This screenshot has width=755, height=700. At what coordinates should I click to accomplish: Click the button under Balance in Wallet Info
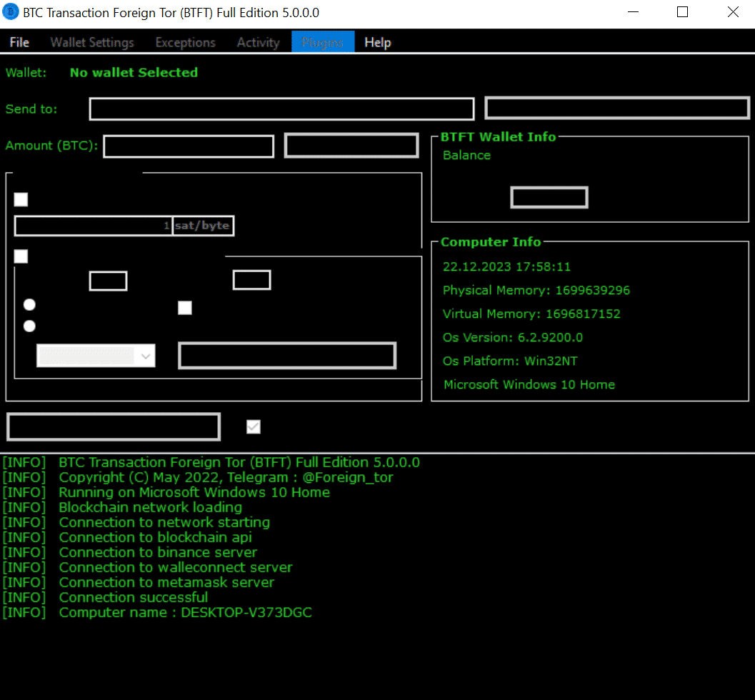549,197
